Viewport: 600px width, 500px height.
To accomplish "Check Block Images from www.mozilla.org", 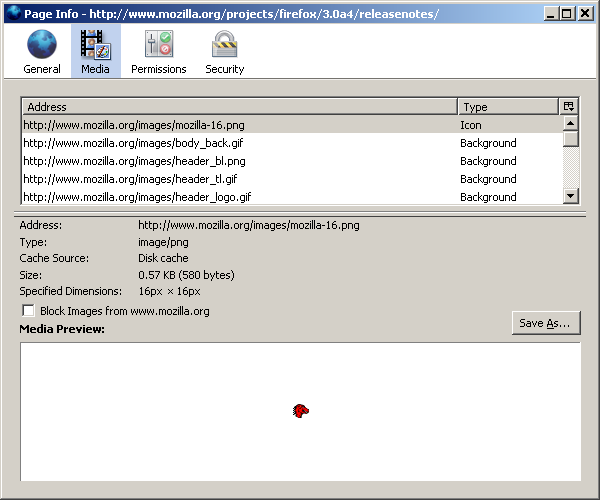I will coord(28,311).
